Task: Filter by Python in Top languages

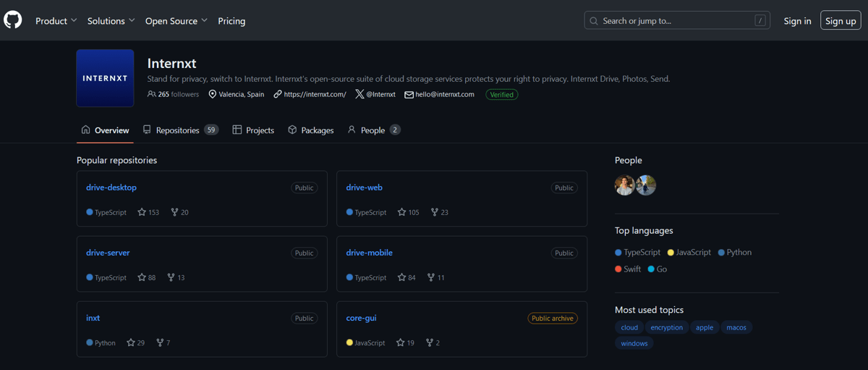Action: (x=734, y=253)
